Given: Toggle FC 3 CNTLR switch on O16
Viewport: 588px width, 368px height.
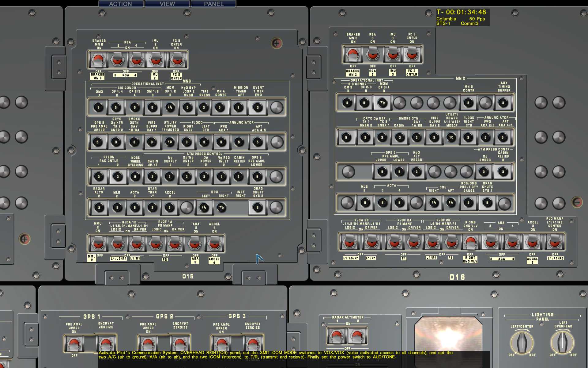Looking at the screenshot, I should tap(412, 55).
